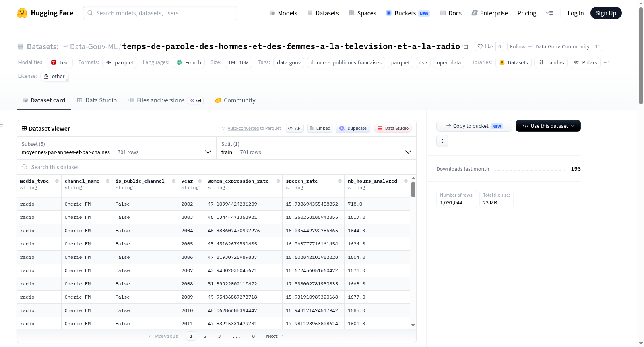644x347 pixels.
Task: Open Datasets in the top navigation
Action: coord(323,13)
